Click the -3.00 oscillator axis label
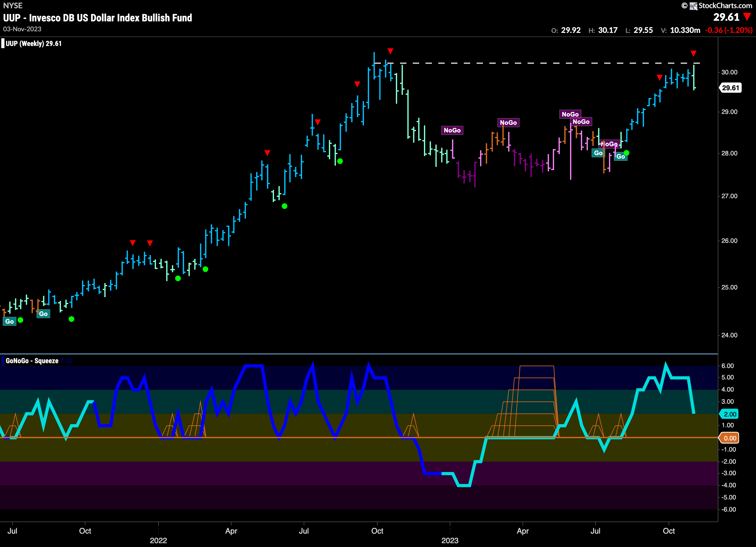The height and width of the screenshot is (547, 756). pyautogui.click(x=728, y=473)
